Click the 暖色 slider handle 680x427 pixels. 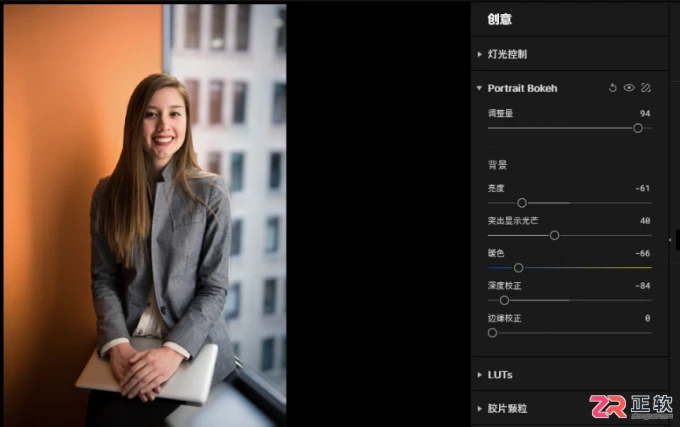click(518, 268)
